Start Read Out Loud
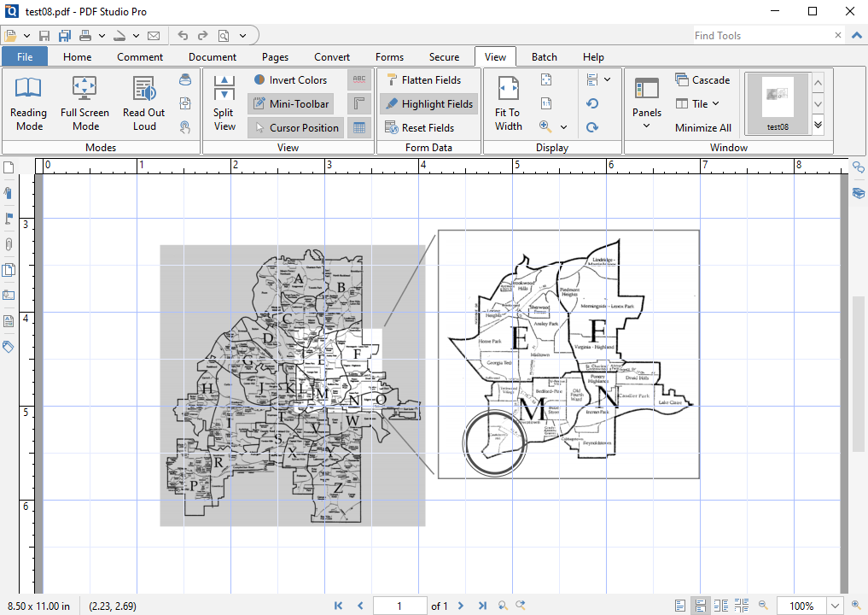The width and height of the screenshot is (868, 615). point(143,103)
